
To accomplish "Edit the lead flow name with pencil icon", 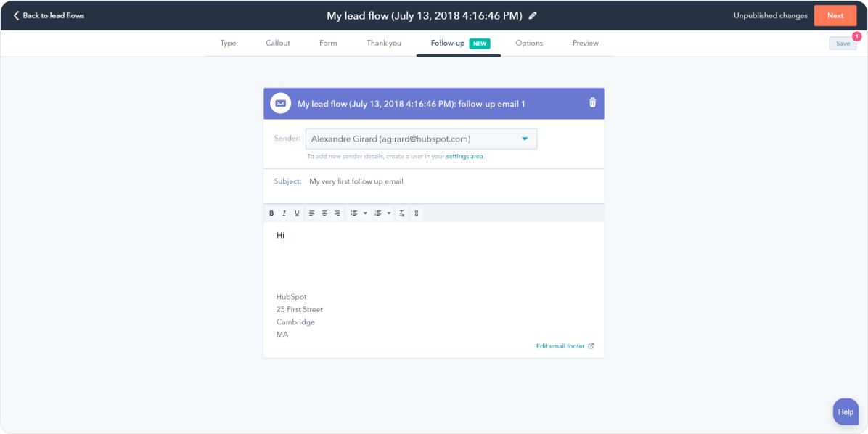I will [533, 15].
